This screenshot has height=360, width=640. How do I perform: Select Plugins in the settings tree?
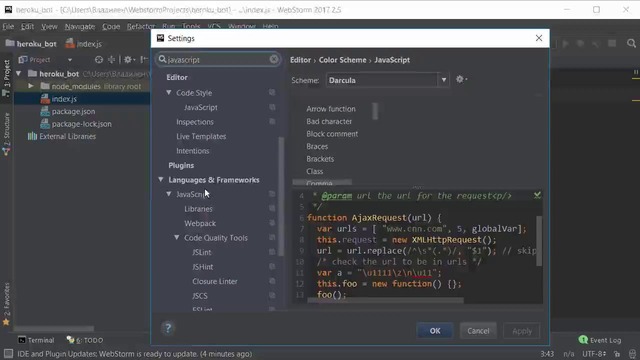pyautogui.click(x=181, y=165)
